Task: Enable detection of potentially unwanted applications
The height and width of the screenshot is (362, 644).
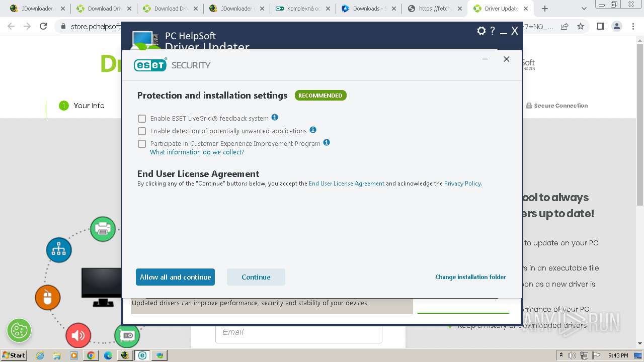Action: [x=142, y=131]
